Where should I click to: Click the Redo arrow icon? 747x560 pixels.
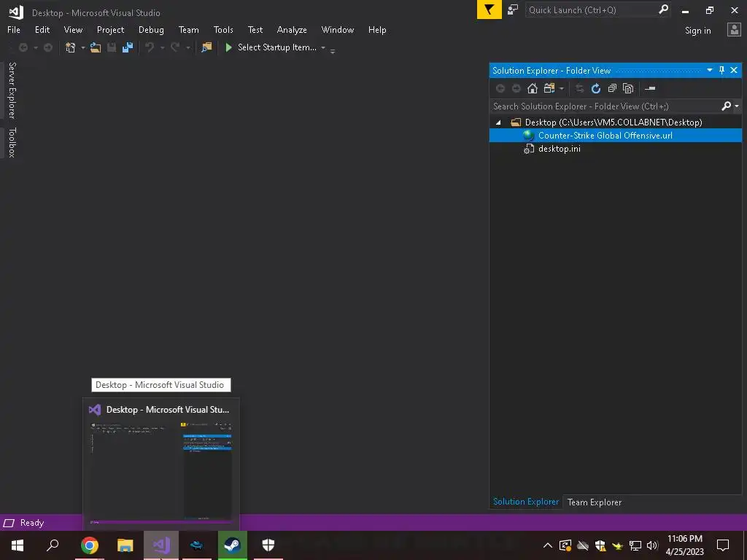pyautogui.click(x=175, y=47)
